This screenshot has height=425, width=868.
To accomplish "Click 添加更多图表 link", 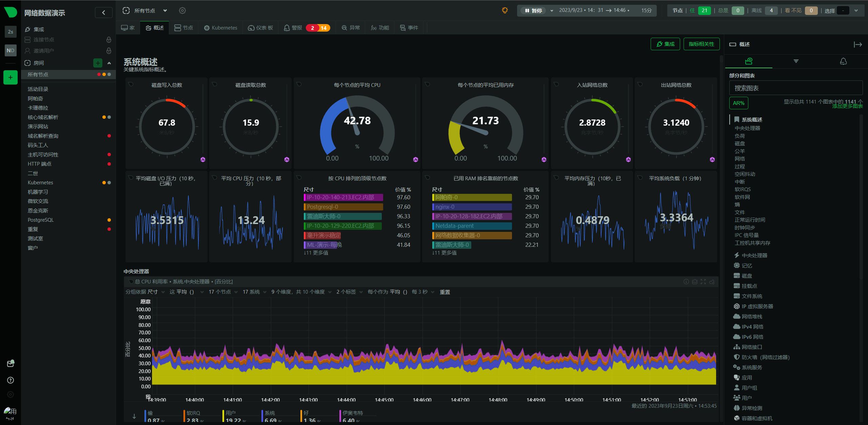I will click(x=847, y=106).
